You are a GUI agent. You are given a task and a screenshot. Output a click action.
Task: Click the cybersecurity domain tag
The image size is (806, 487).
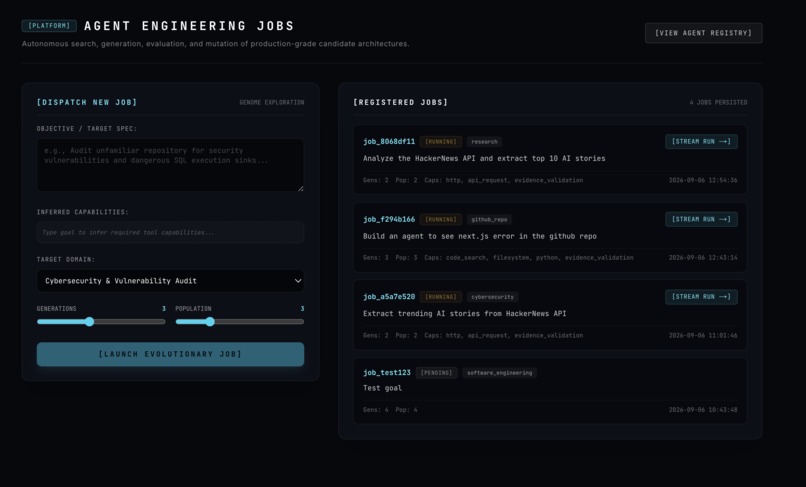(492, 297)
